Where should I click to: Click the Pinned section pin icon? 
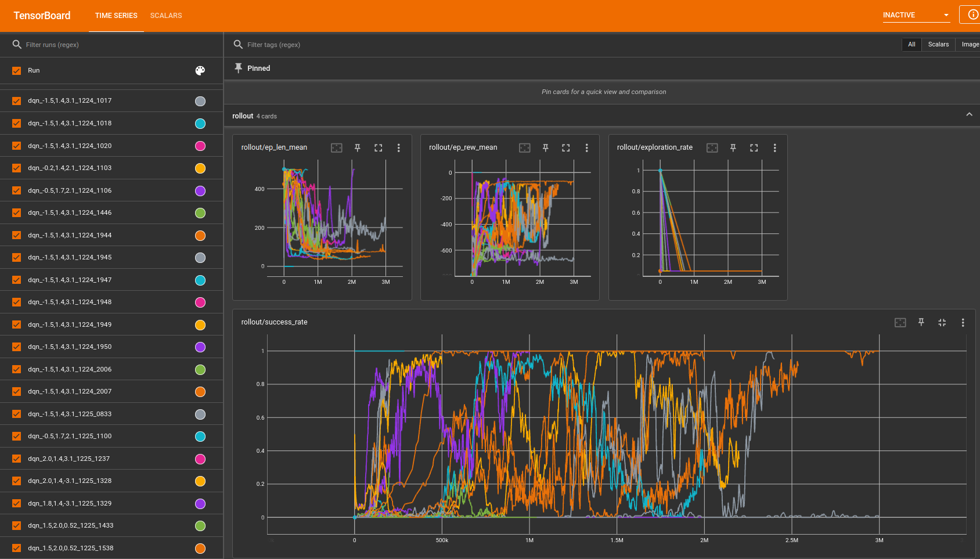click(238, 68)
